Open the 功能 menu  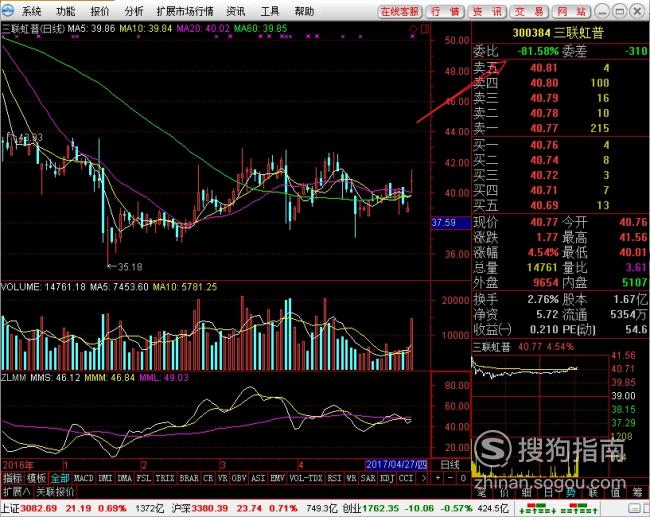(x=65, y=11)
